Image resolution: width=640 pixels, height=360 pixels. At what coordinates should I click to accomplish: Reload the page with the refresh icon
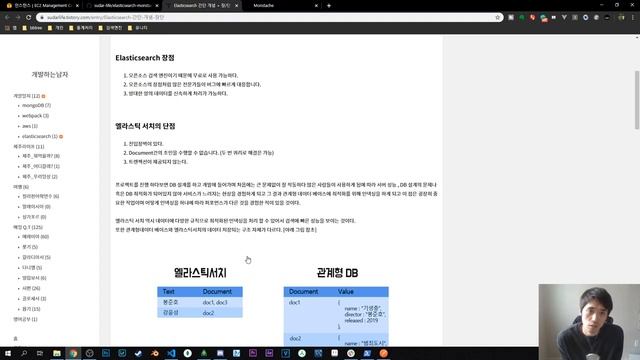28,17
